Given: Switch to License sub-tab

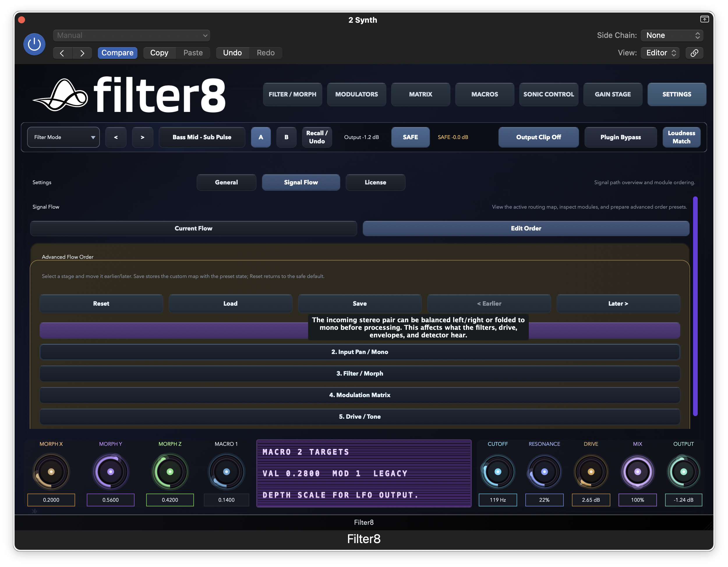Looking at the screenshot, I should tap(375, 182).
